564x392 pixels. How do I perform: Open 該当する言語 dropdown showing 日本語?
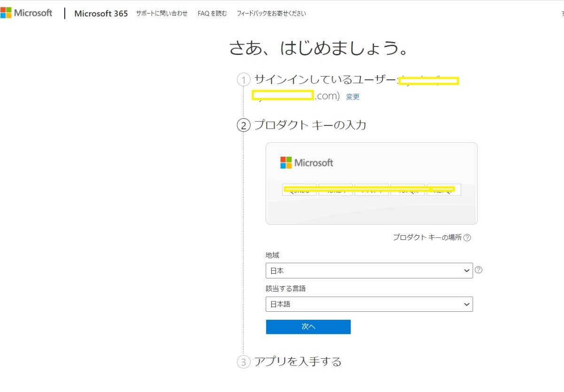coord(369,304)
